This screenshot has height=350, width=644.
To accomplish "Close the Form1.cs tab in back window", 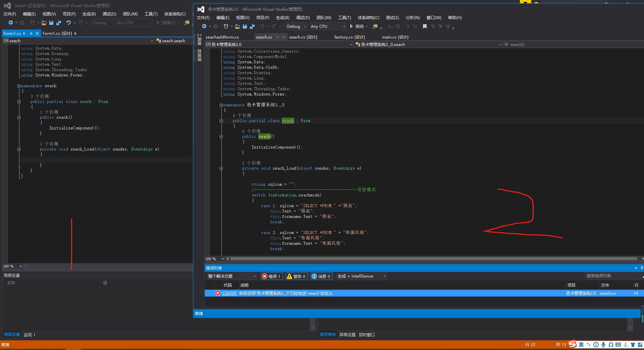I will (x=37, y=33).
